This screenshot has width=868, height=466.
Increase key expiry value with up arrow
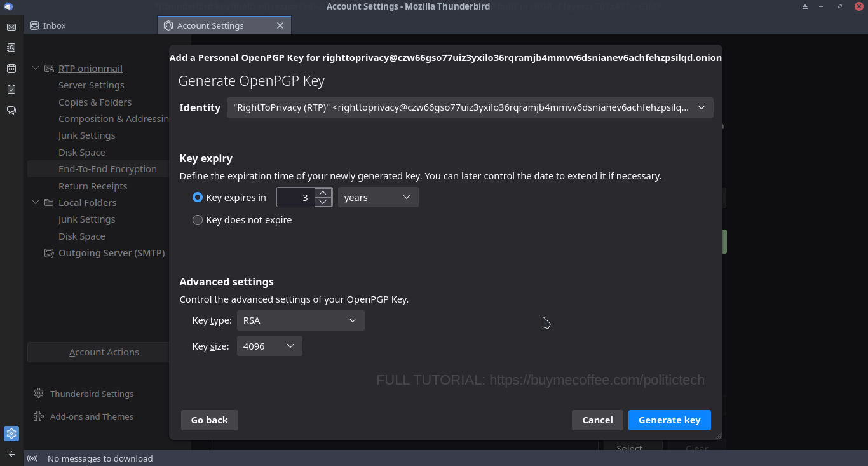(x=323, y=193)
